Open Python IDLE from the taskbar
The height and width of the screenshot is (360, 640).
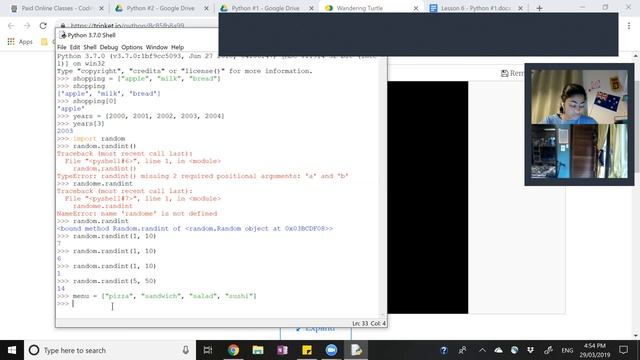(x=356, y=350)
